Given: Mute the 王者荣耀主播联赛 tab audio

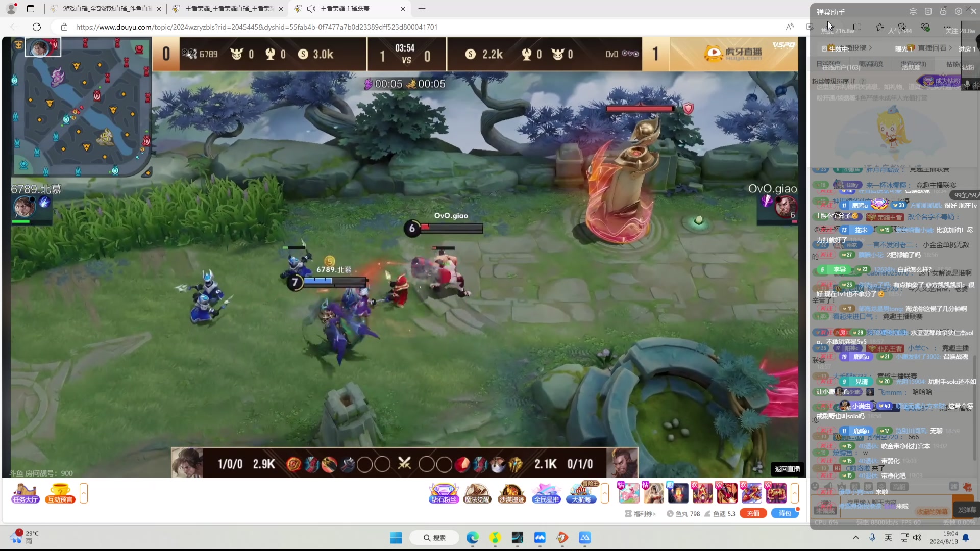Looking at the screenshot, I should [x=311, y=9].
